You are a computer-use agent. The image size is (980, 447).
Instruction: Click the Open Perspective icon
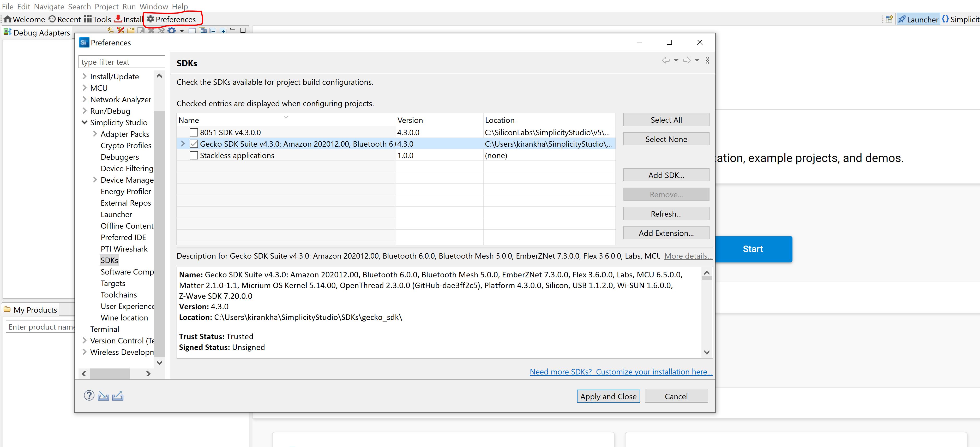point(889,19)
